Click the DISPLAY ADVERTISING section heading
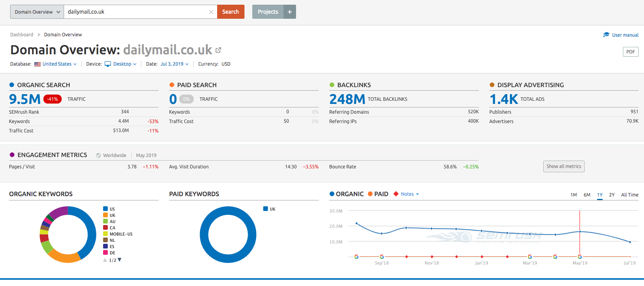This screenshot has width=644, height=286. point(531,85)
